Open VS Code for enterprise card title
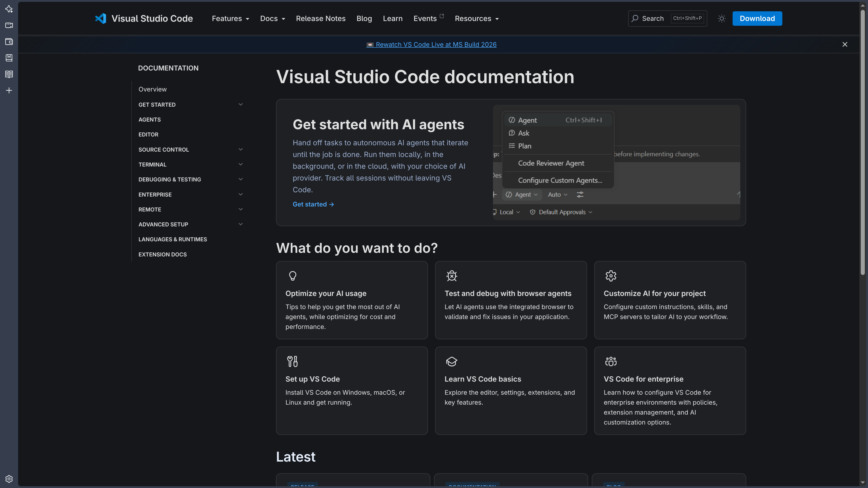 pos(643,379)
